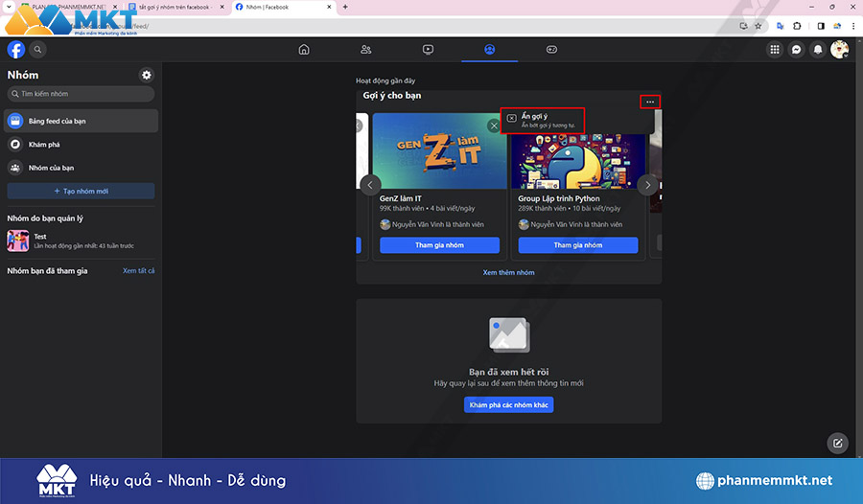The width and height of the screenshot is (863, 504).
Task: Click the Facebook search magnifier icon
Action: (38, 50)
